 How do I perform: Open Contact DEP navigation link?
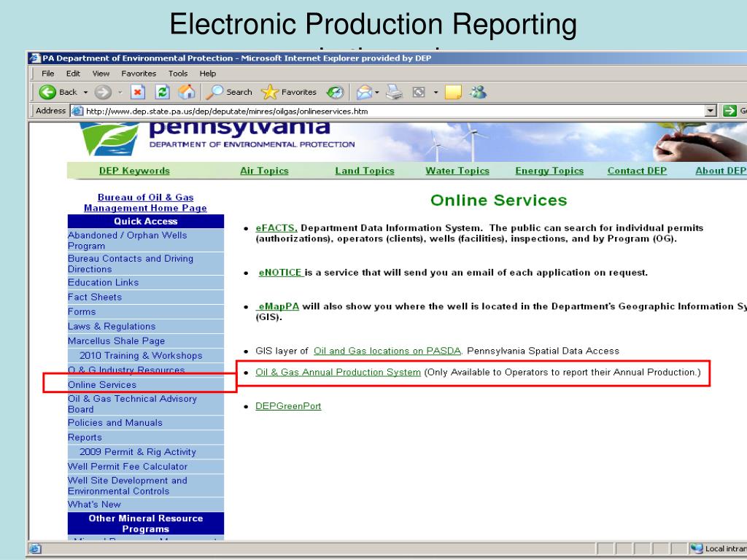click(637, 171)
